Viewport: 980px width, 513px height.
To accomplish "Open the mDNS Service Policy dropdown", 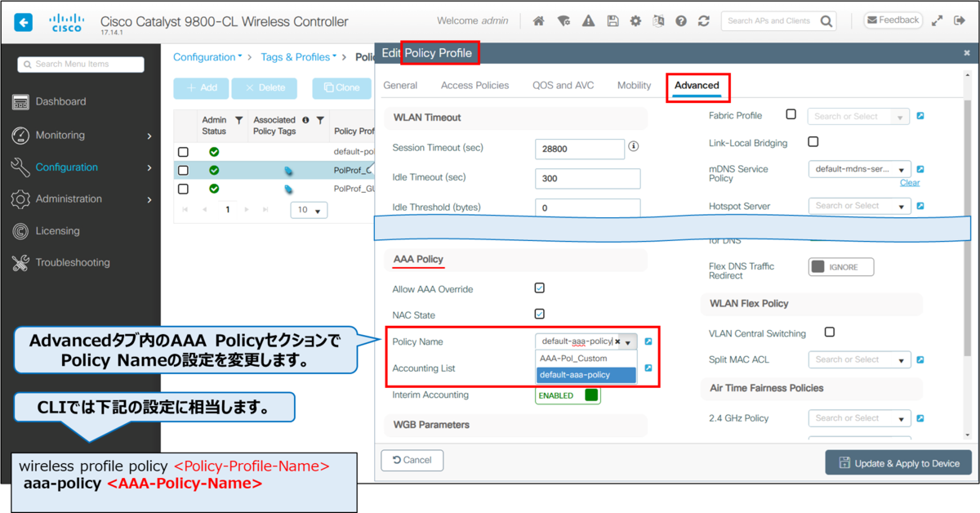I will (x=858, y=169).
